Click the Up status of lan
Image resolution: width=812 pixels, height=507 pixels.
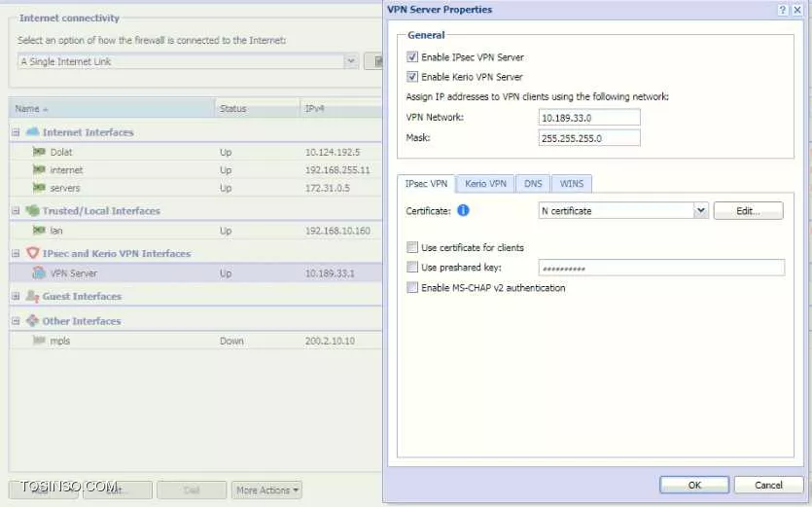226,231
